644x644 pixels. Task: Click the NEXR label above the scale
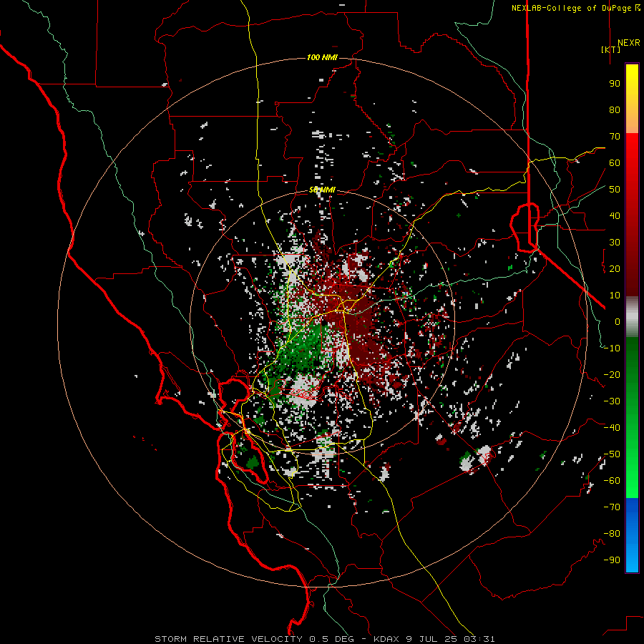pos(628,43)
